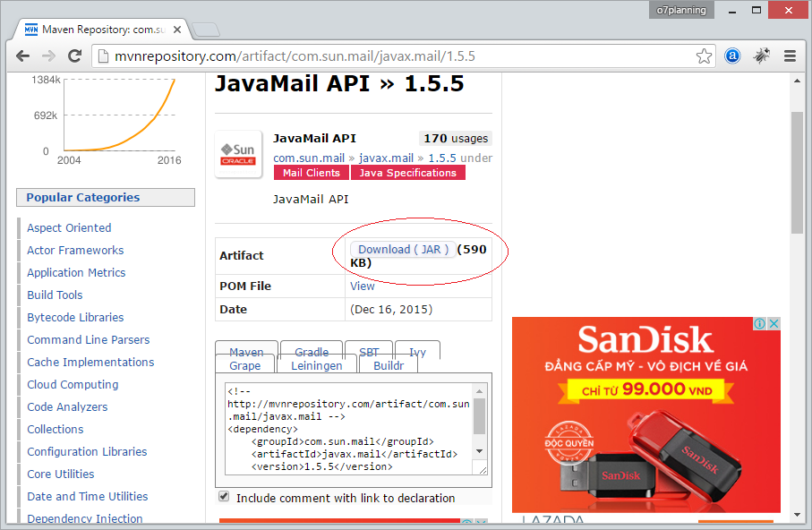Select the Buildr tab

[389, 366]
